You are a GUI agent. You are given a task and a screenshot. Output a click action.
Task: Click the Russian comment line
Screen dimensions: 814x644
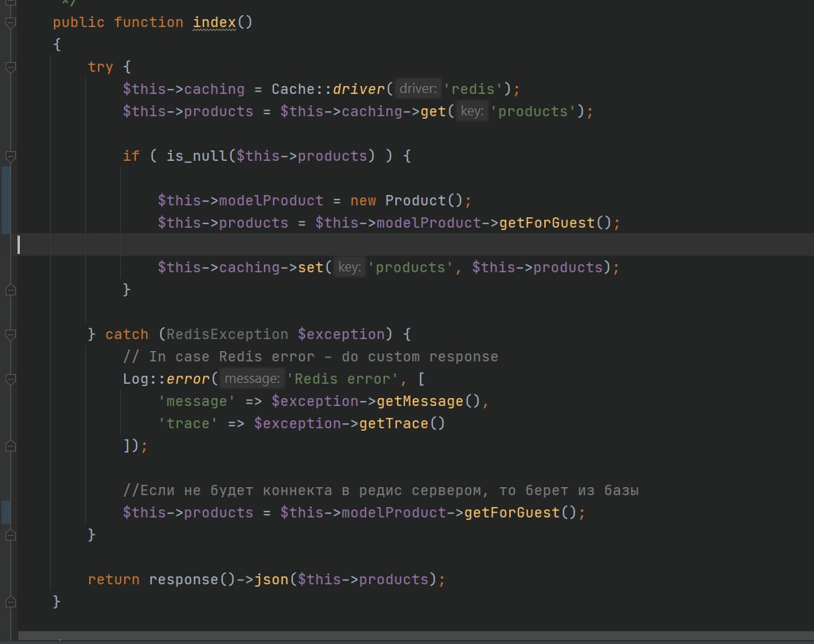click(380, 490)
